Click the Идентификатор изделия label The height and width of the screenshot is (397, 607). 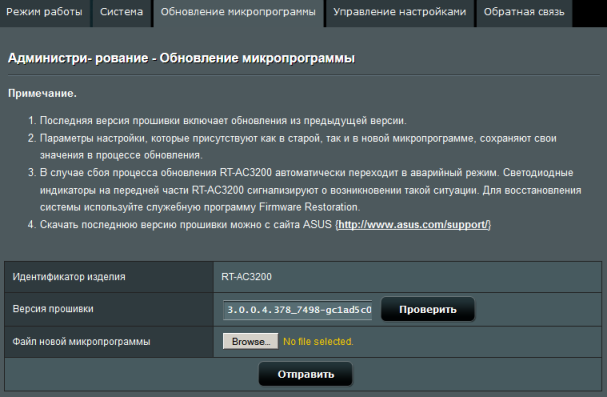(69, 277)
